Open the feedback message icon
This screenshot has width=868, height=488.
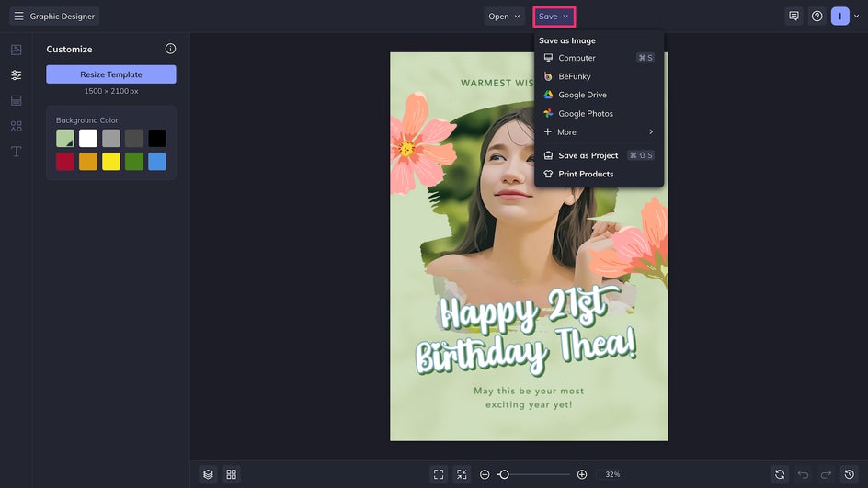click(794, 16)
